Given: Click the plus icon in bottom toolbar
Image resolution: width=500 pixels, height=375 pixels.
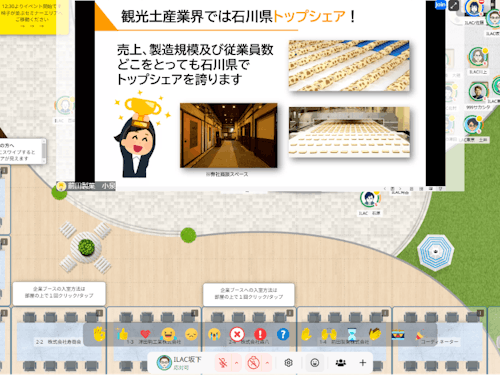Looking at the screenshot, I should point(363,363).
